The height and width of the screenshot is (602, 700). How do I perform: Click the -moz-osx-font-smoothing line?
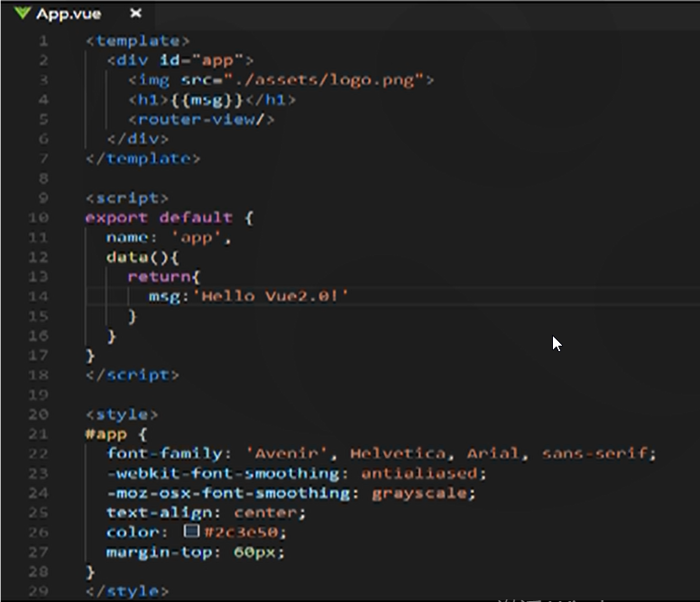pos(291,493)
